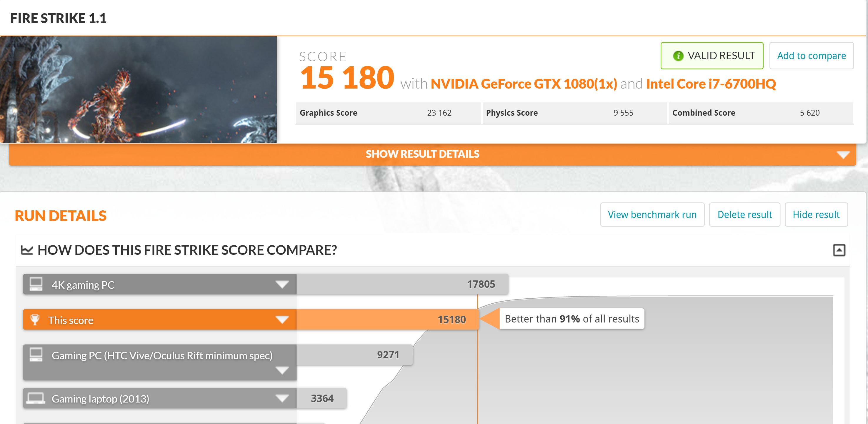This screenshot has width=868, height=424.
Task: Click the 4K gaming PC label
Action: 83,285
